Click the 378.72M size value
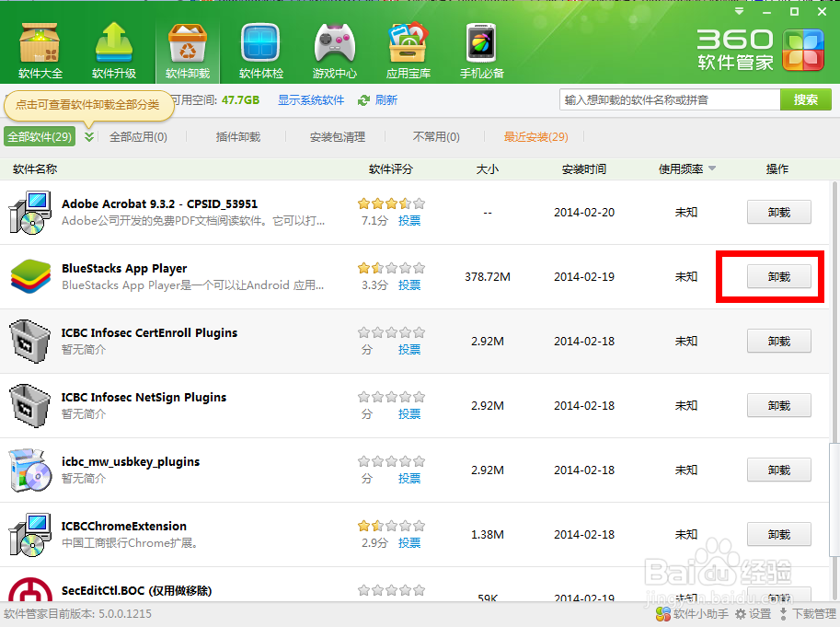Image resolution: width=840 pixels, height=627 pixels. (x=488, y=277)
